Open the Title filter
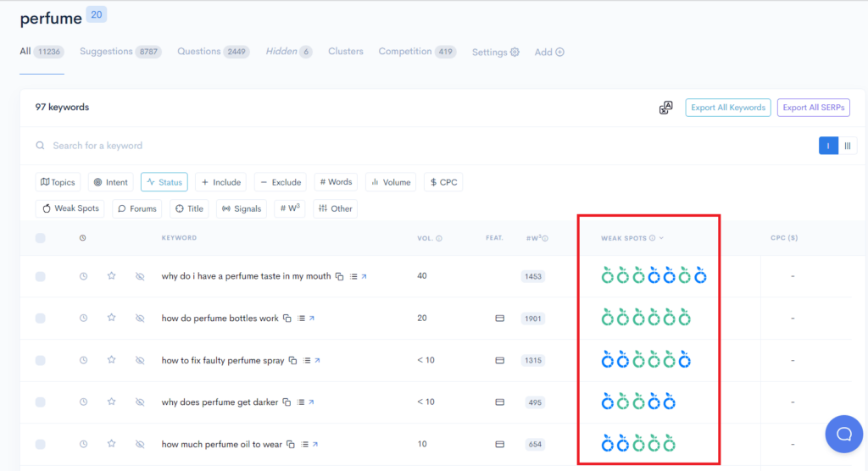Viewport: 868px width, 471px height. [x=189, y=208]
